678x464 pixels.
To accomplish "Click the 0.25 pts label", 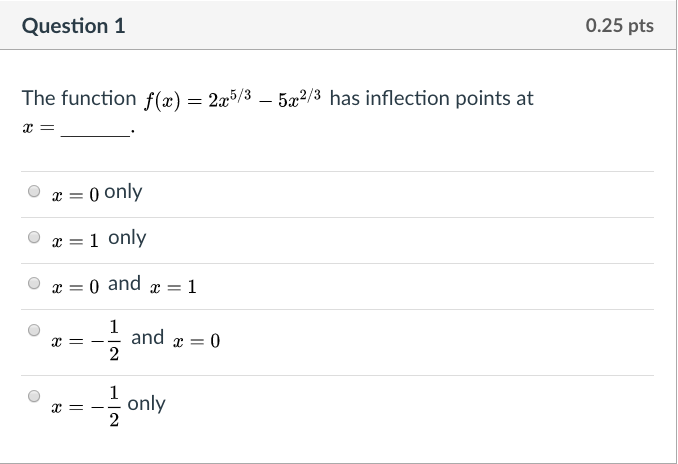I will 620,26.
